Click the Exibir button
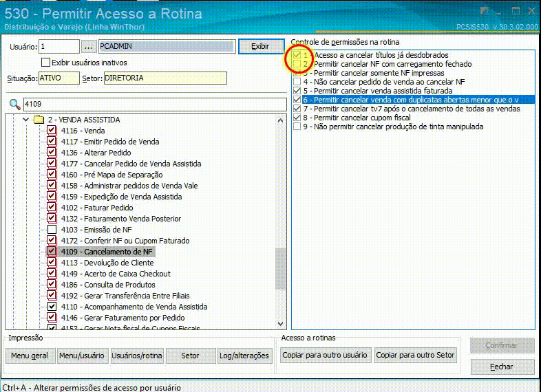Viewport: 541px width, 392px height. click(261, 46)
